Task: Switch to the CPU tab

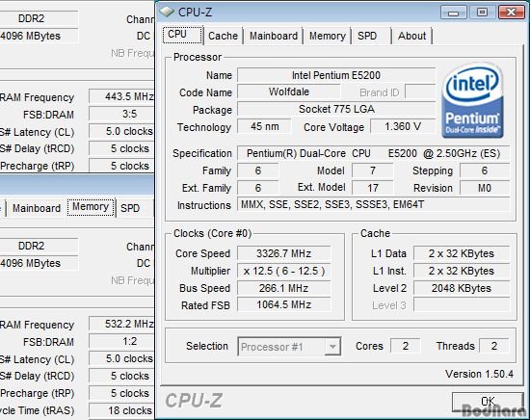Action: [x=182, y=35]
